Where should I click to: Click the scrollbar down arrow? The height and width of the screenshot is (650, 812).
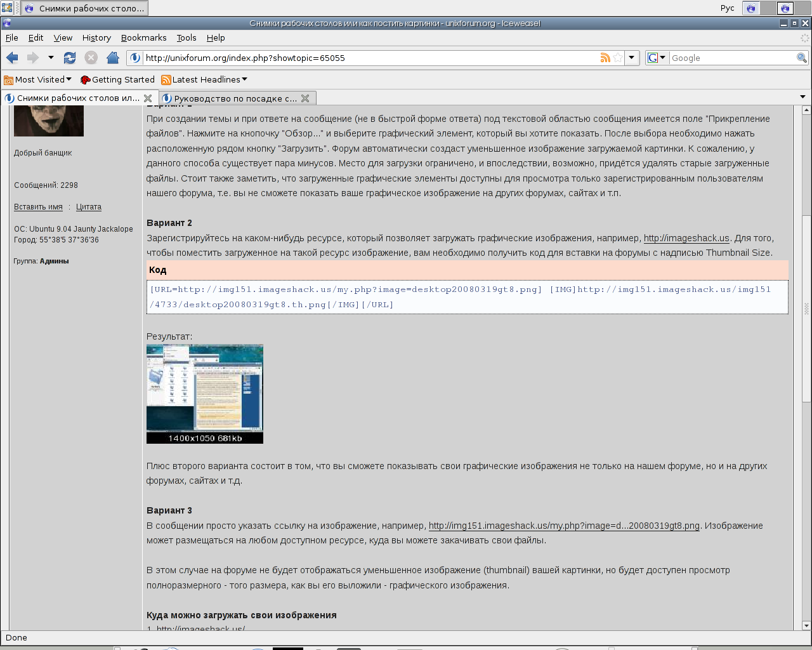tap(806, 625)
